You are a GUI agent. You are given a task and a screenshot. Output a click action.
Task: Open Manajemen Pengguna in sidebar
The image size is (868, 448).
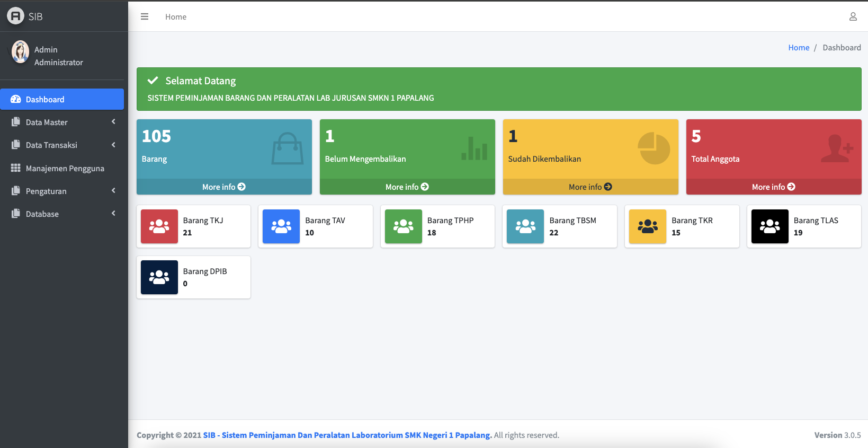pos(65,169)
